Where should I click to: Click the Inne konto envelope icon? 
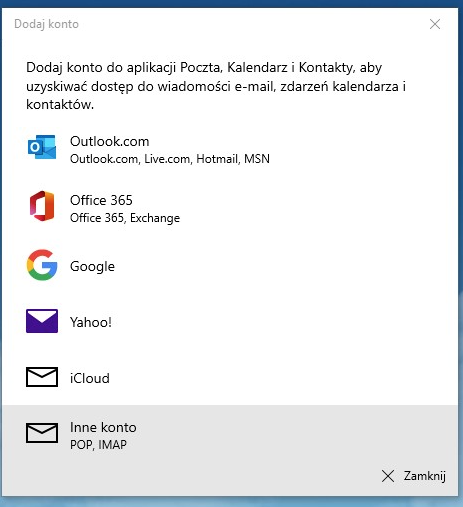42,433
